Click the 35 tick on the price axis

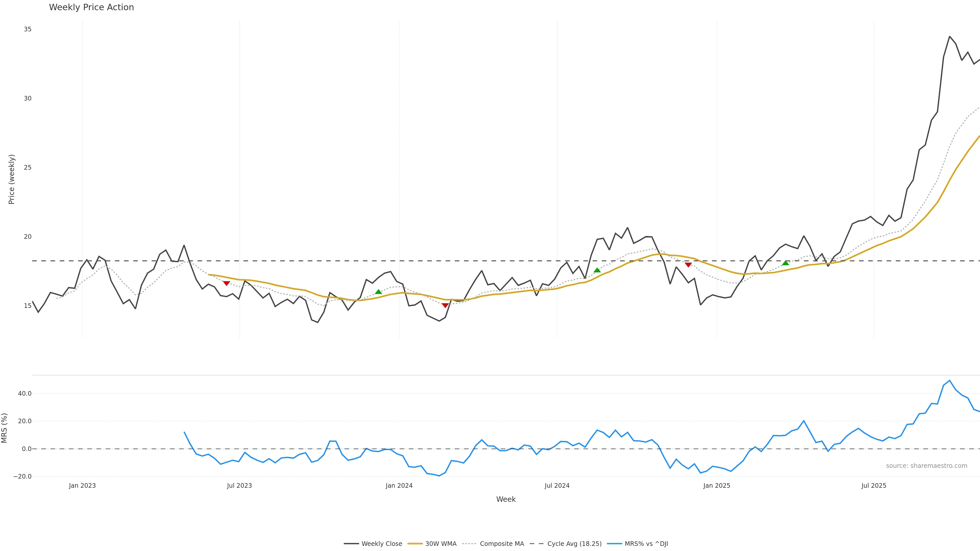pos(28,29)
